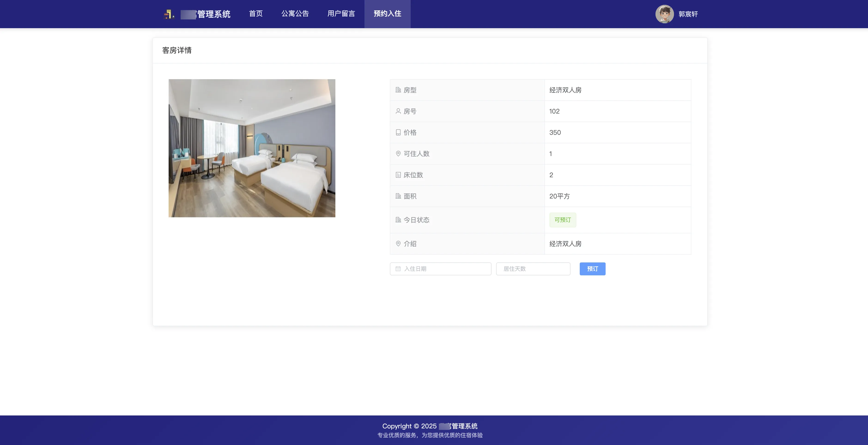Image resolution: width=868 pixels, height=445 pixels.
Task: Open the 用户留言 menu item
Action: (341, 13)
